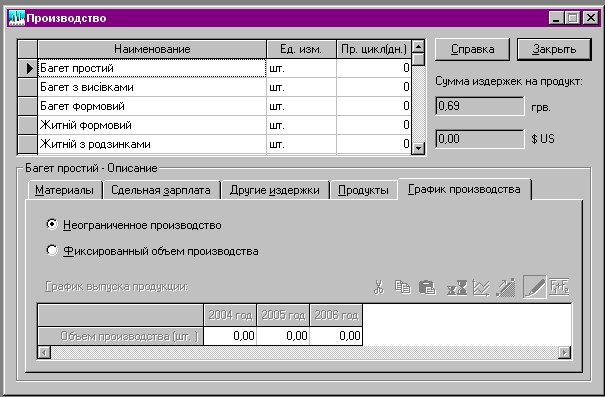
Task: Select the График производства tab
Action: 464,189
